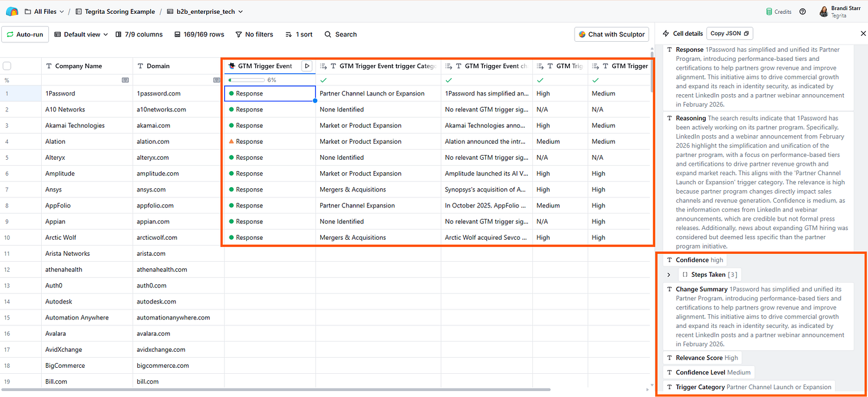Select the Ansys Mergers & Acquisitions cell
This screenshot has width=868, height=397.
click(379, 190)
